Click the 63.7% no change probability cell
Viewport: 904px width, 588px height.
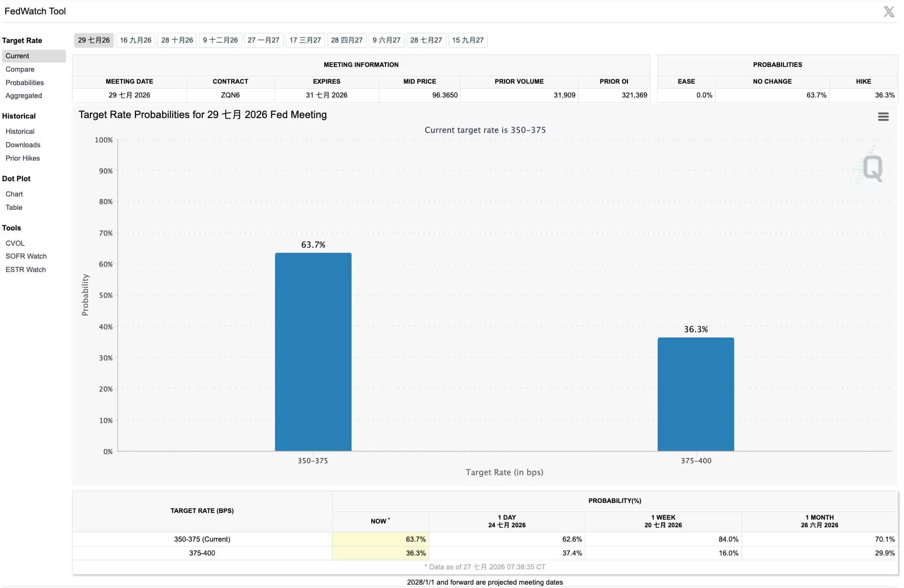pos(772,95)
